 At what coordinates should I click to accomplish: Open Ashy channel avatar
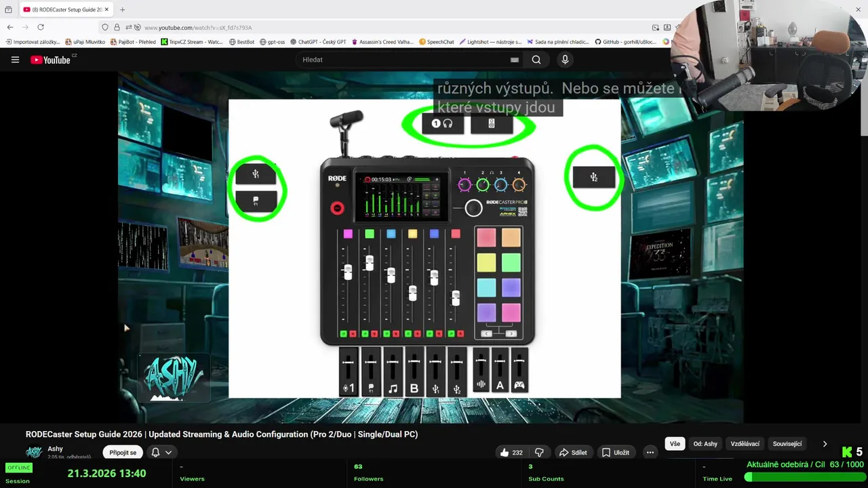[x=34, y=452]
